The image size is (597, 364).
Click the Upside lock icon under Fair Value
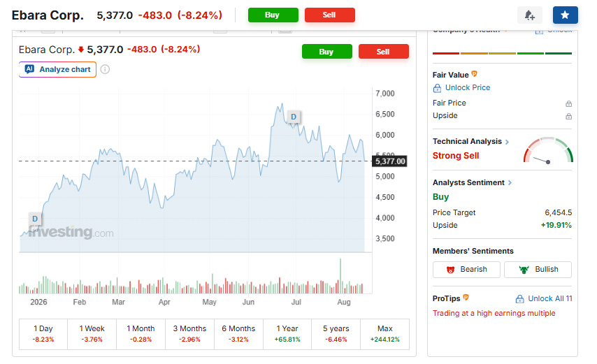click(568, 116)
